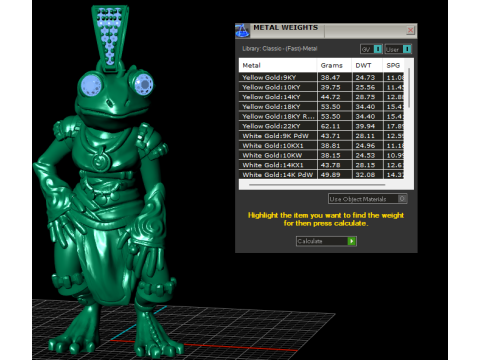
Task: Click the vertical scrollbar of metal list
Action: (409, 88)
